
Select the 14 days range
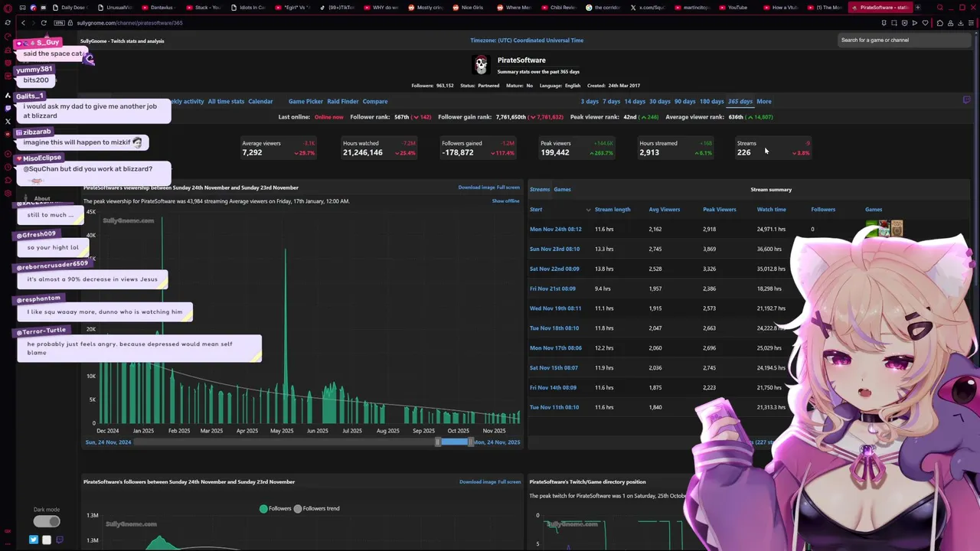[x=635, y=101]
